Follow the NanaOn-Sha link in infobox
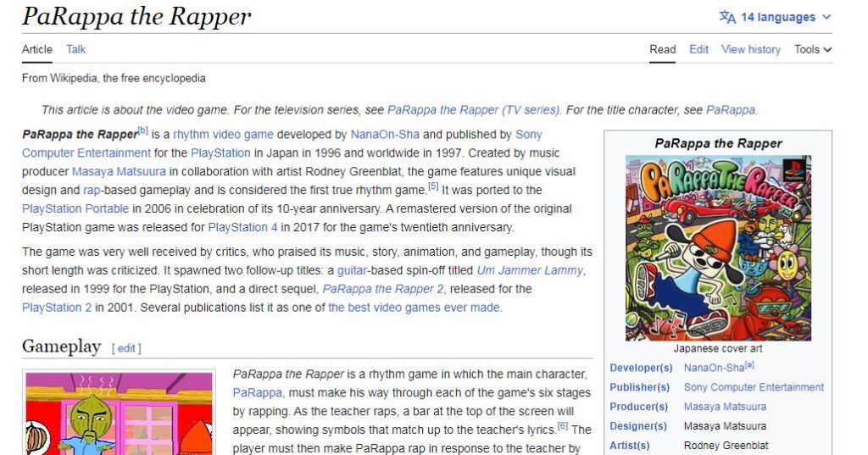 point(714,367)
